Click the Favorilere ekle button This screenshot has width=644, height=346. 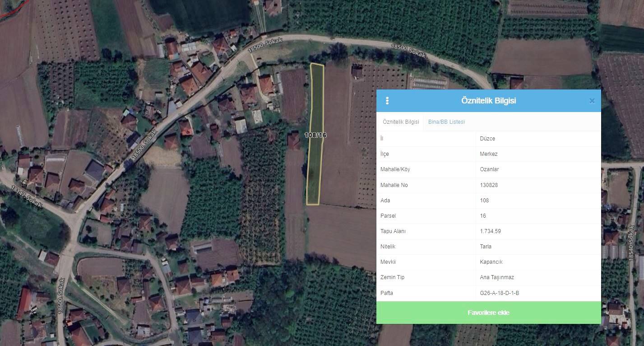488,313
